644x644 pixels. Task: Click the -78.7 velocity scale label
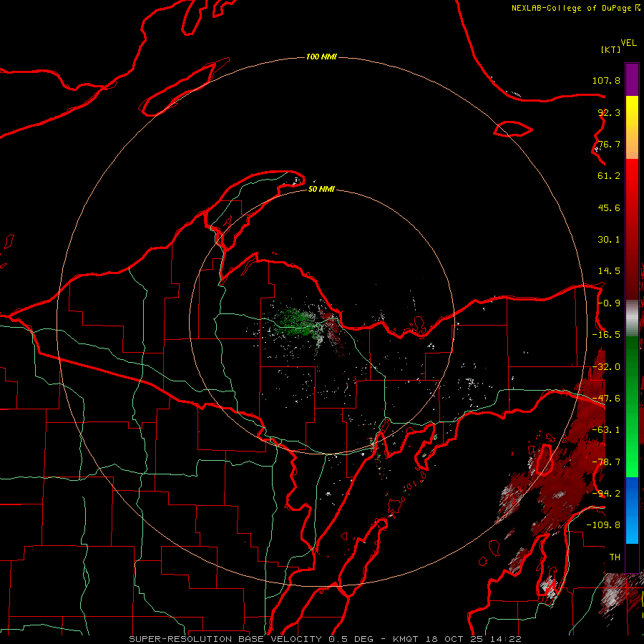coord(606,462)
